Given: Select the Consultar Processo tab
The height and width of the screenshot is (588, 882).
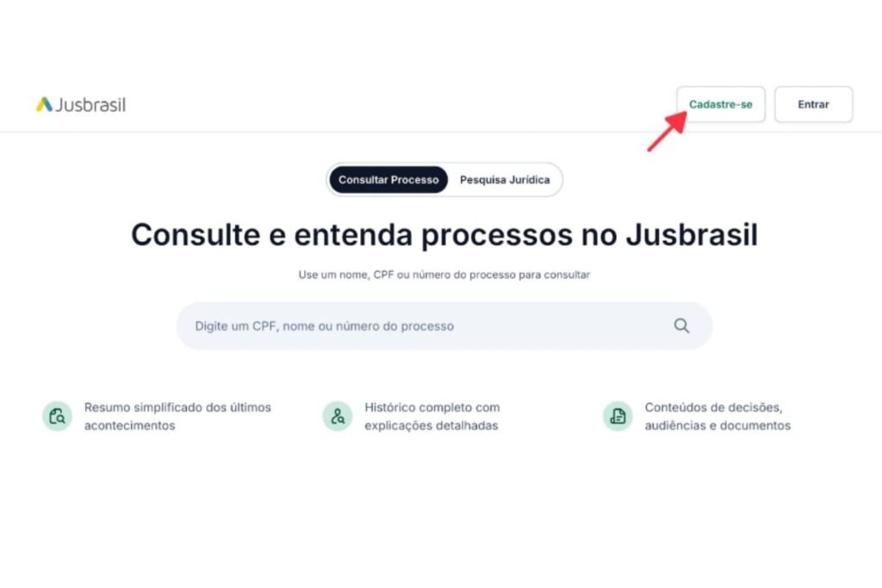Looking at the screenshot, I should coord(388,180).
